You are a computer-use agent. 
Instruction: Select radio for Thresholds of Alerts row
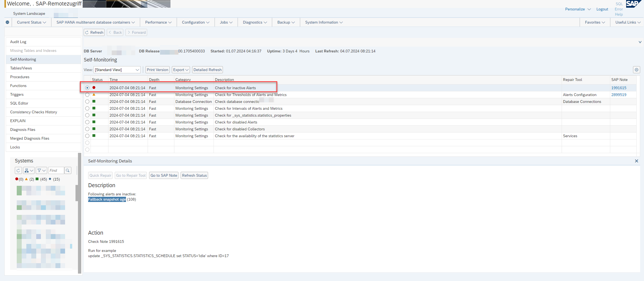87,95
